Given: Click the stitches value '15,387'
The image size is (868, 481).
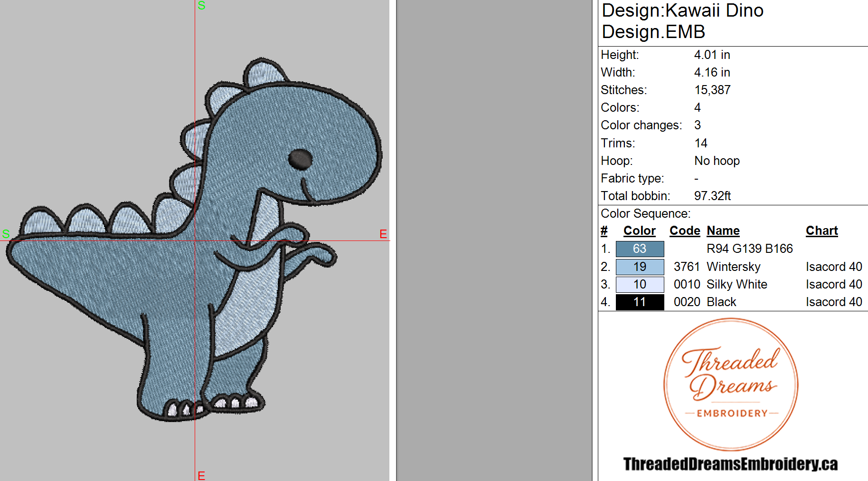Looking at the screenshot, I should [x=712, y=90].
